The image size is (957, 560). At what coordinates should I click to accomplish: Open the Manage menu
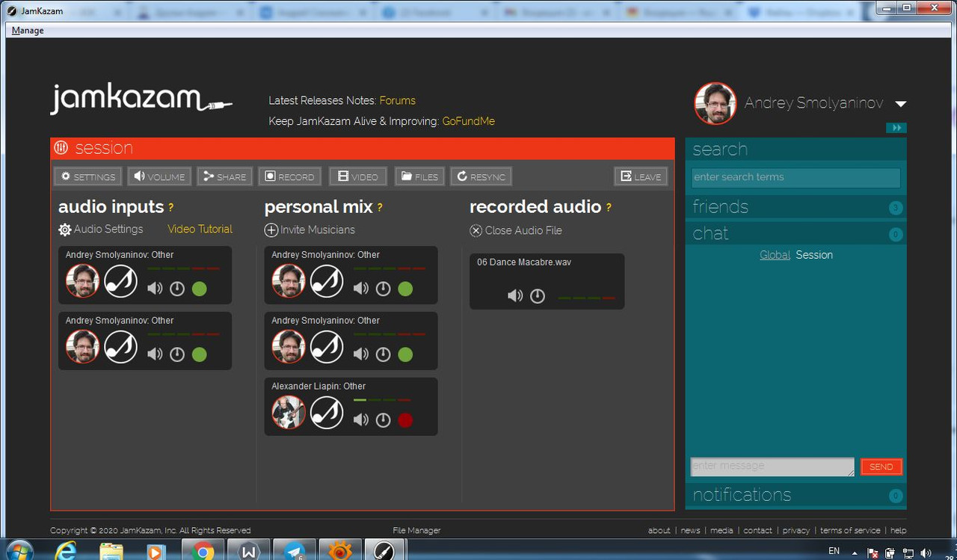tap(28, 31)
